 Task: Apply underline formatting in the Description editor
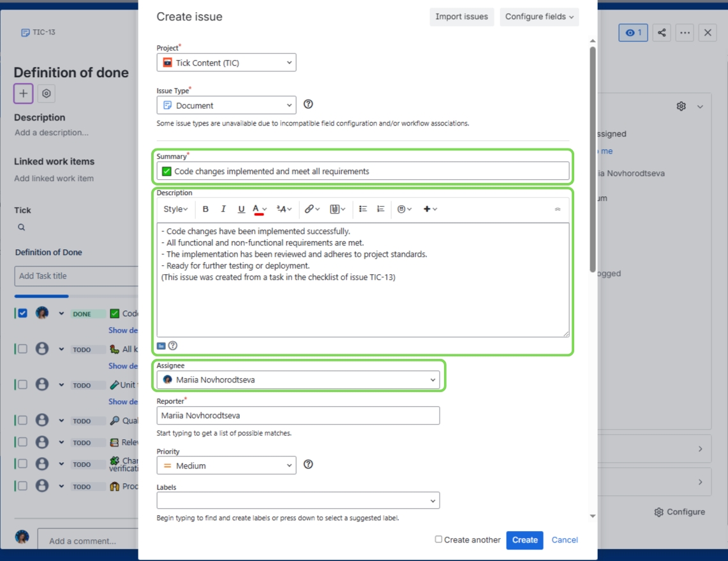(x=241, y=208)
